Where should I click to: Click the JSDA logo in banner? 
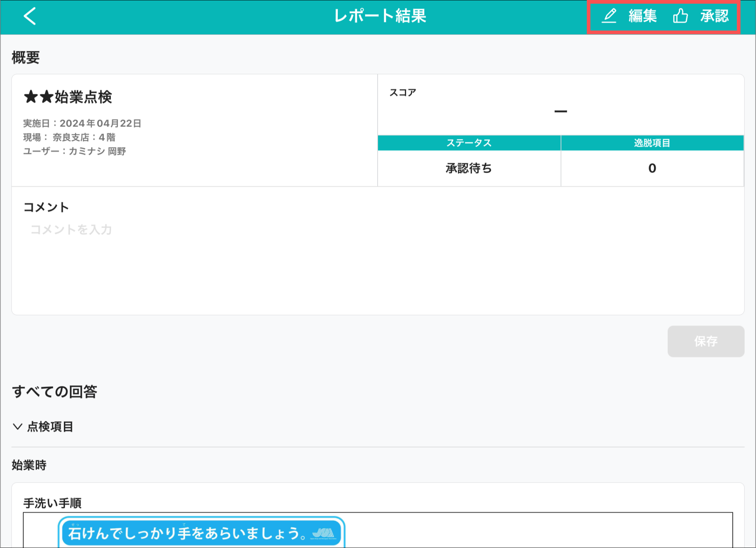[324, 533]
